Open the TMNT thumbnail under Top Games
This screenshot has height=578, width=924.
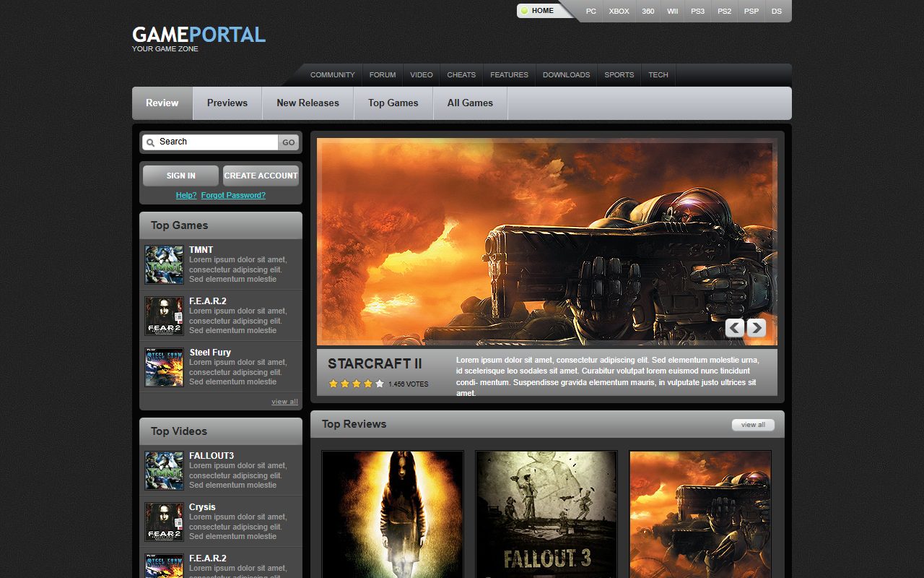165,264
